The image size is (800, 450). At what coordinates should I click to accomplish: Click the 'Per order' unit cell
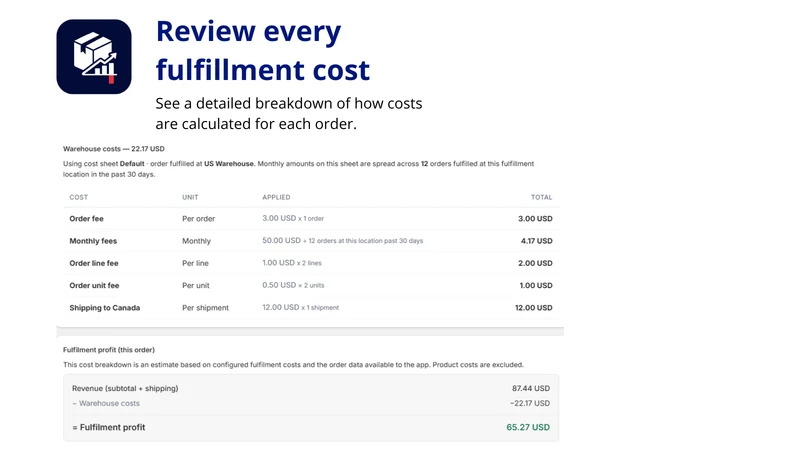(198, 218)
